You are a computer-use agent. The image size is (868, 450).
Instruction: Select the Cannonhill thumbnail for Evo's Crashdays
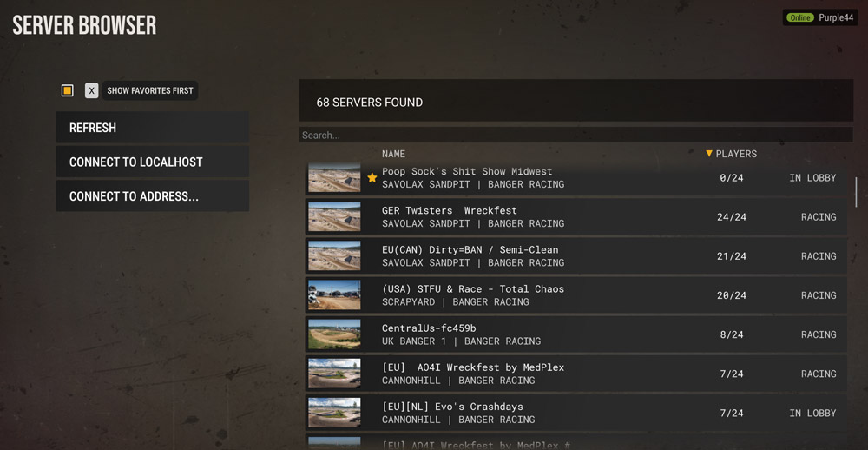[x=334, y=413]
